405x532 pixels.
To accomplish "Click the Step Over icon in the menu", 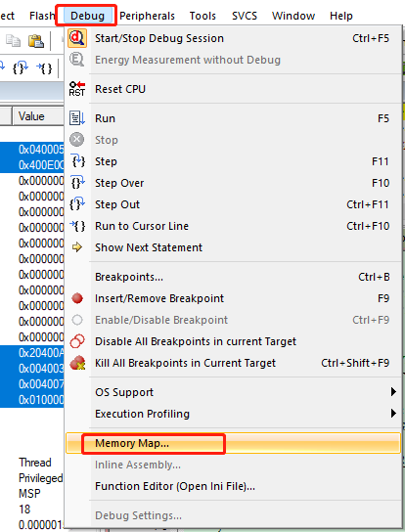I will pyautogui.click(x=77, y=183).
